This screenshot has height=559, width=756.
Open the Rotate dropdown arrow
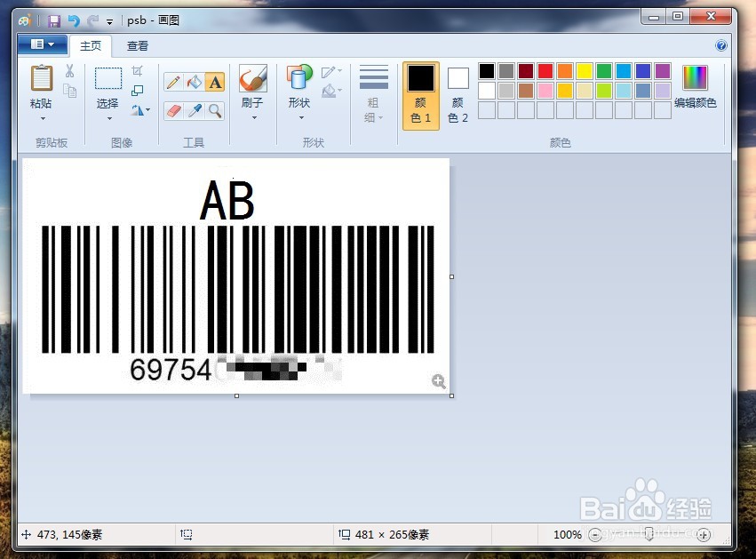[148, 110]
